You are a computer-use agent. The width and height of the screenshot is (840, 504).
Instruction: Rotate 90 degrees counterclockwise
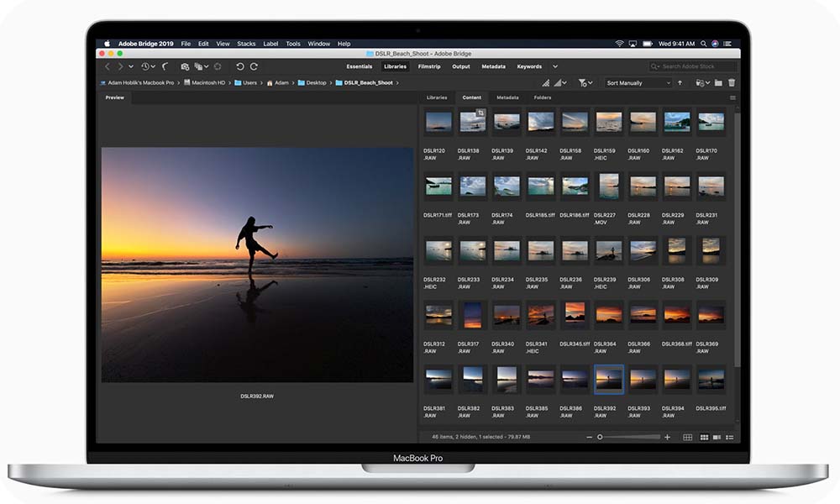tap(240, 66)
